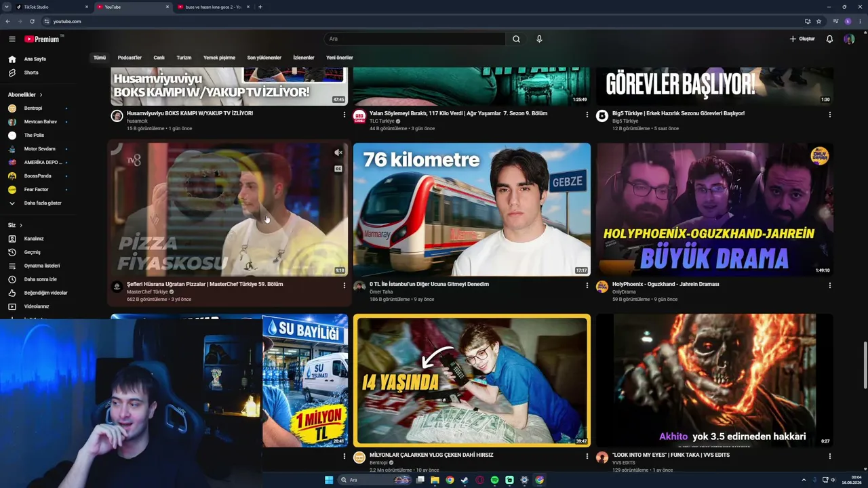Open the MasterChef Türkiye channel avatar
Screen dimensions: 868x488
(x=117, y=287)
